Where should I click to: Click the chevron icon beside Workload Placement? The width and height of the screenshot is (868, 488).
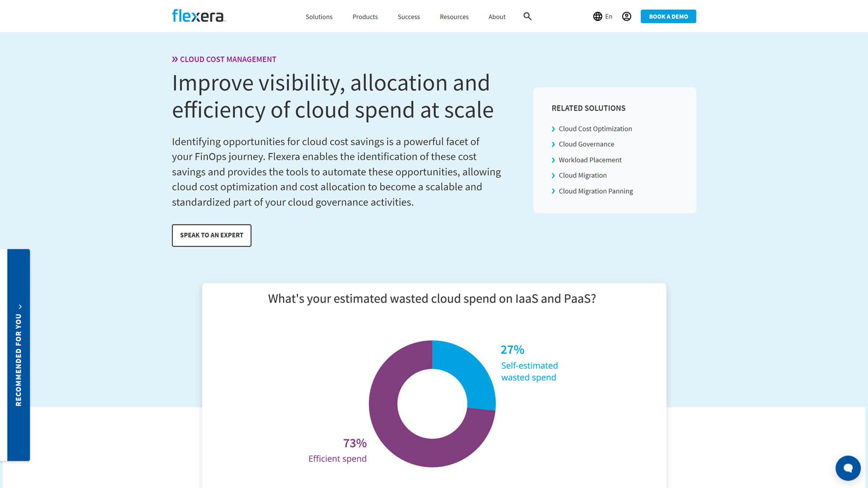click(553, 160)
